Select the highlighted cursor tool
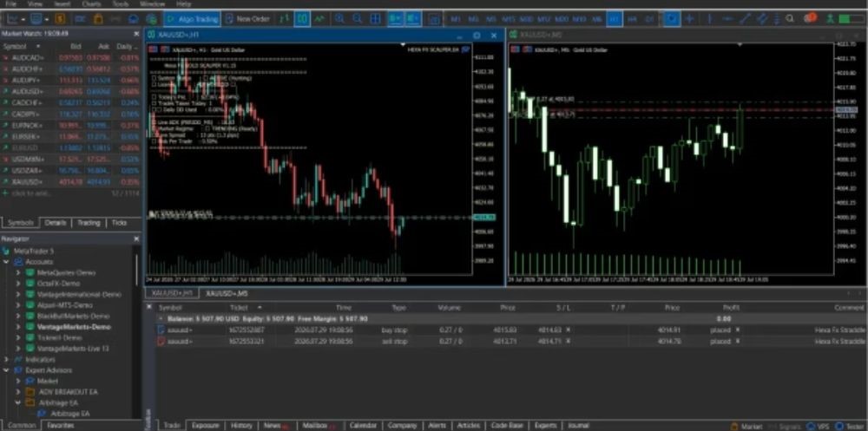The image size is (868, 431). 672,19
